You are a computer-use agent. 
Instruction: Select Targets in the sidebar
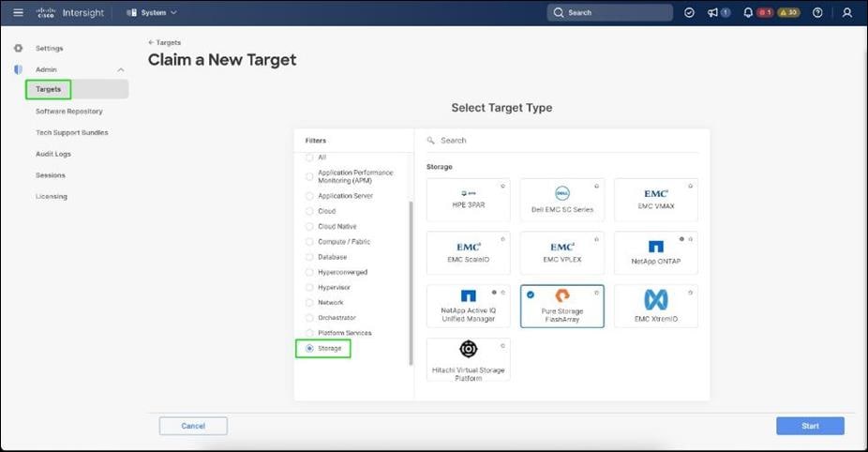pos(77,89)
